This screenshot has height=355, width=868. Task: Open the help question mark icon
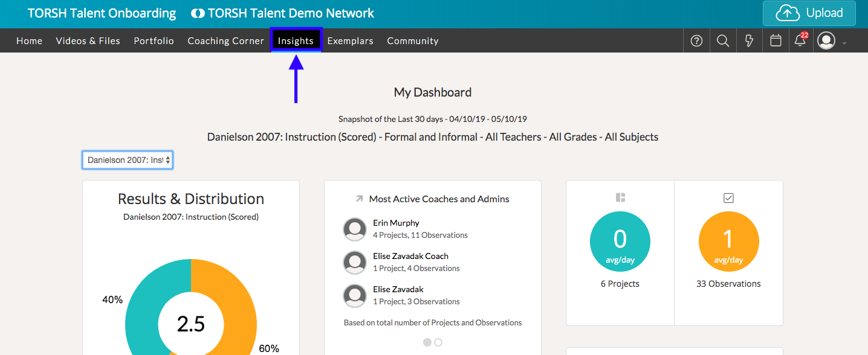coord(696,41)
